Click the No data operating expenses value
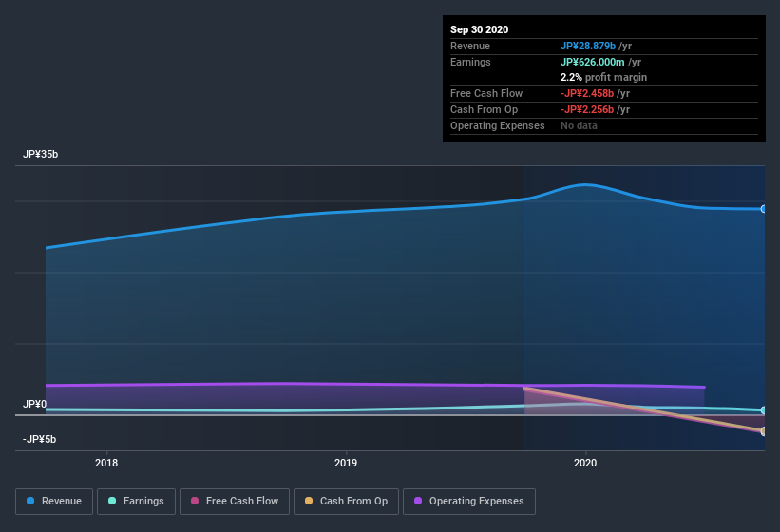 click(x=579, y=125)
